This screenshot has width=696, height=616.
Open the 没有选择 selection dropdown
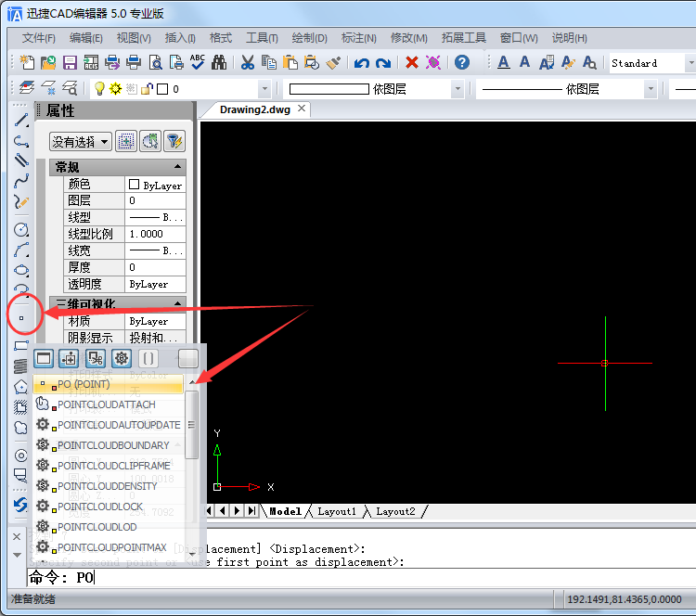(80, 141)
